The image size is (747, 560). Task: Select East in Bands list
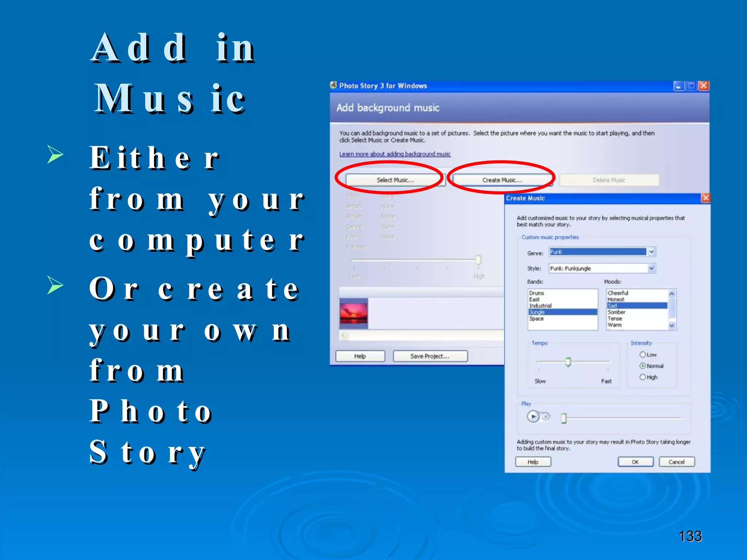(563, 299)
